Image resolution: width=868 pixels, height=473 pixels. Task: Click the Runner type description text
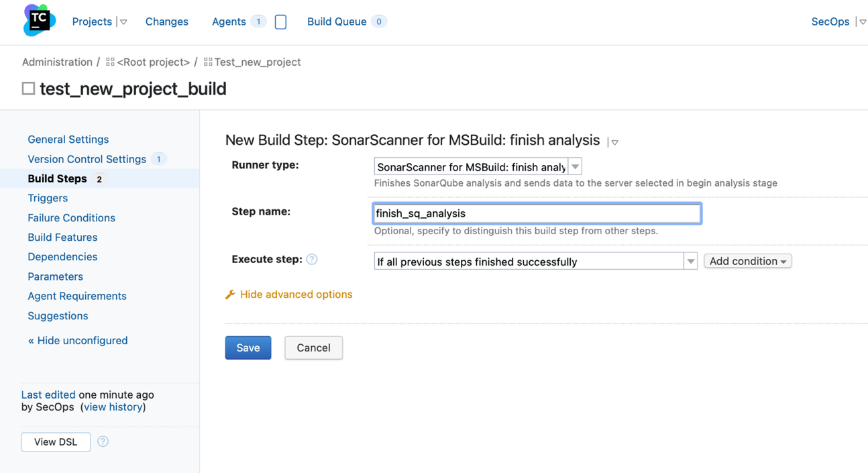click(576, 182)
